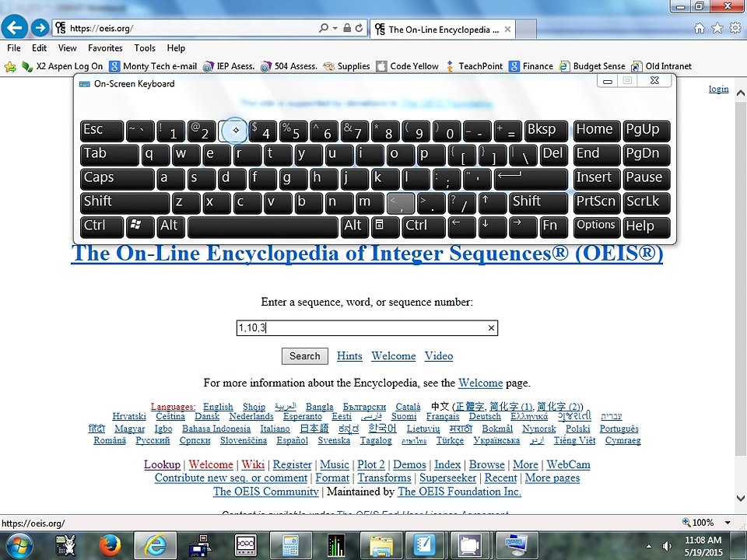Open the Favorites menu
This screenshot has height=560, width=747.
pyautogui.click(x=105, y=48)
